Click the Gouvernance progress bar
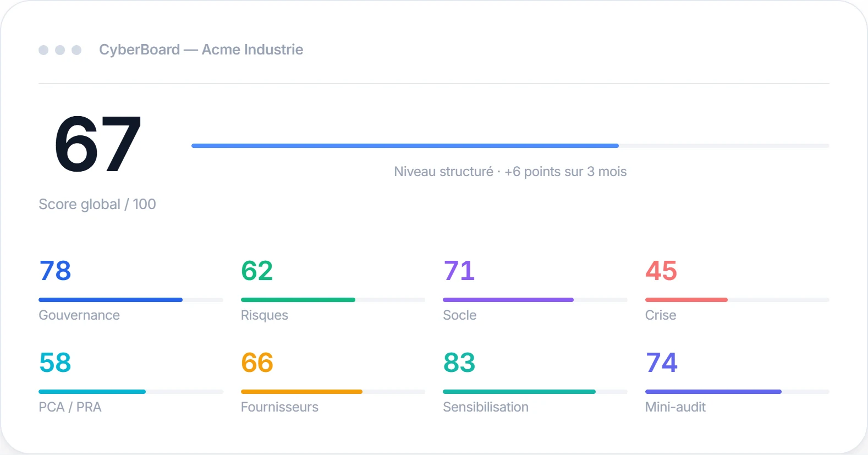Screen dimensions: 868x455 click(x=131, y=300)
